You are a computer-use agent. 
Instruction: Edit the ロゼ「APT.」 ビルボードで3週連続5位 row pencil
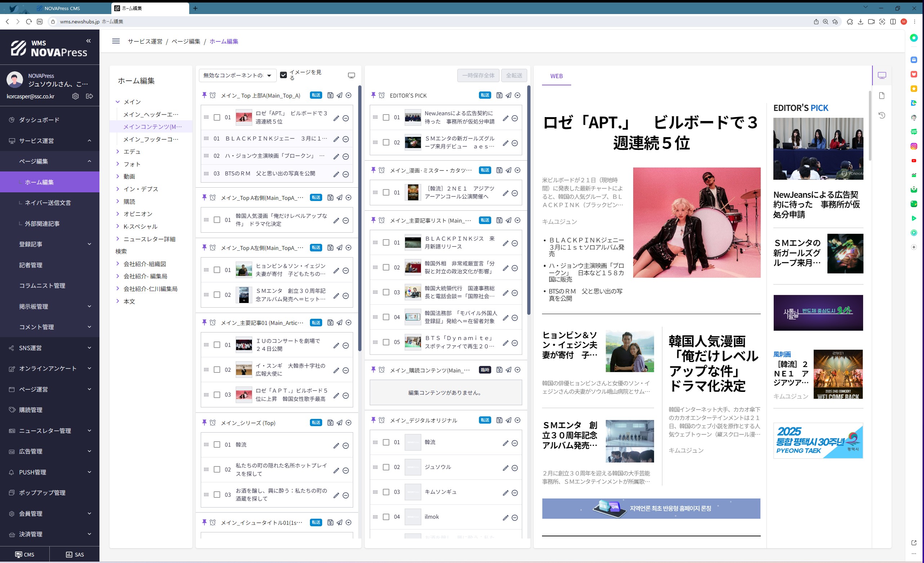click(x=336, y=118)
